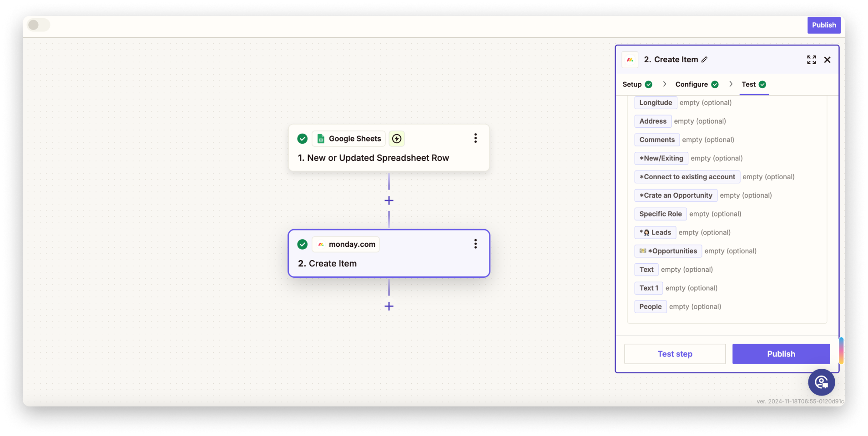Click the Text field label
Image resolution: width=868 pixels, height=436 pixels.
click(x=646, y=270)
